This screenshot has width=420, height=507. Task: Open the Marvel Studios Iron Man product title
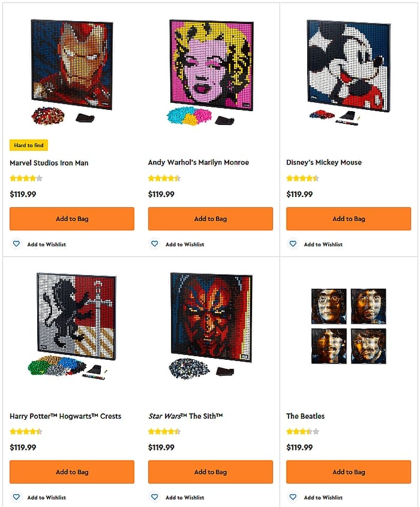coord(49,163)
